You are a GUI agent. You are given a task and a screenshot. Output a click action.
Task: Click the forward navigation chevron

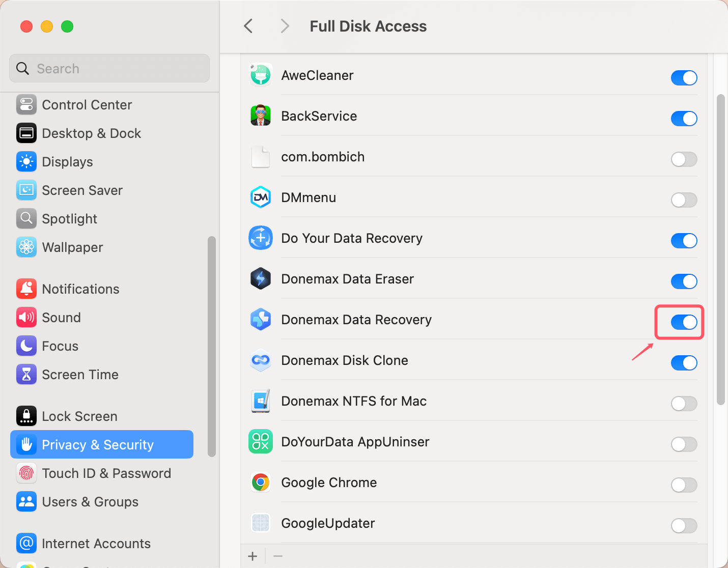(285, 25)
